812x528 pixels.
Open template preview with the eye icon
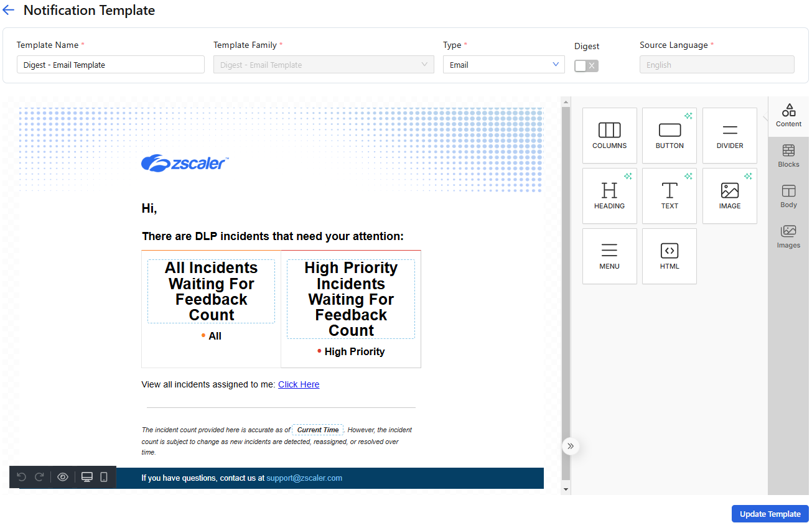click(x=62, y=476)
